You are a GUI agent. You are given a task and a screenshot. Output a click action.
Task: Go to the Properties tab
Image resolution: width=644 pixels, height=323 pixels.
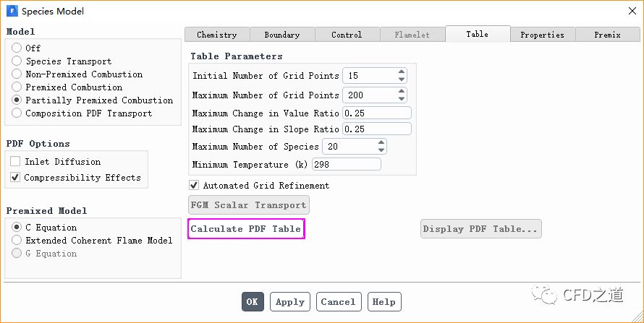(x=542, y=35)
